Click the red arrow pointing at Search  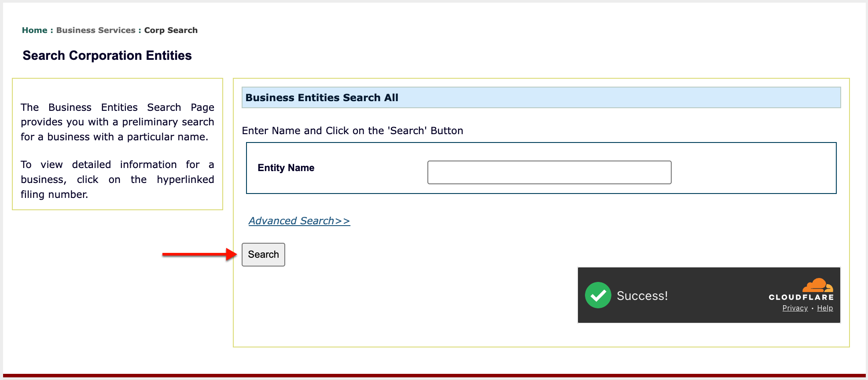199,254
